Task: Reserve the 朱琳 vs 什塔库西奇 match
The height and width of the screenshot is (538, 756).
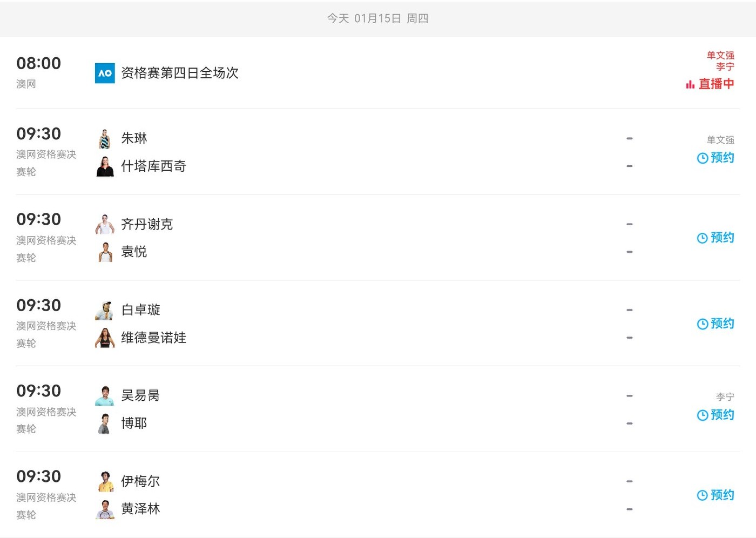Action: tap(715, 158)
